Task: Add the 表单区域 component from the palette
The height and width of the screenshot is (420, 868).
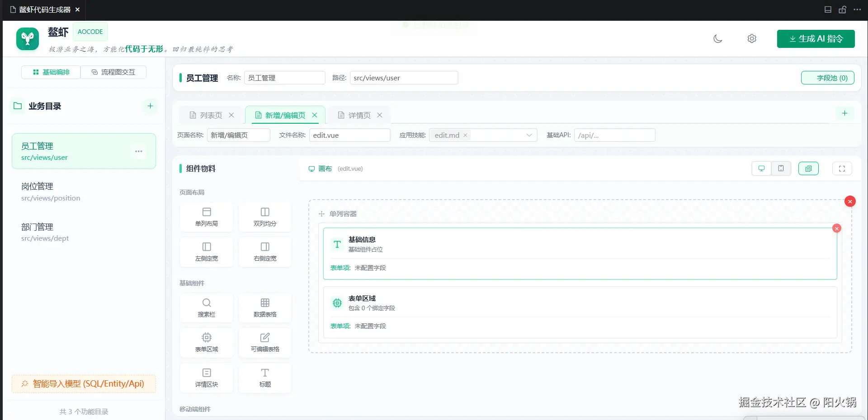Action: point(207,343)
